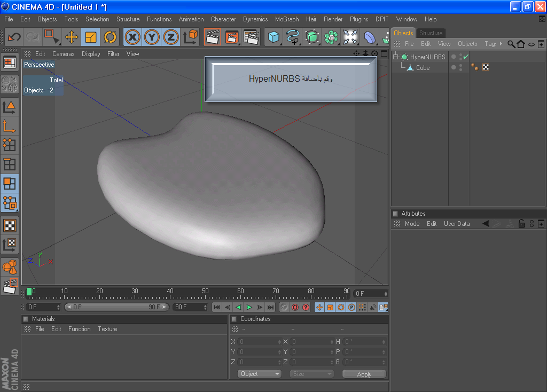Screen dimensions: 547x392
Task: Switch to Points mode
Action: click(x=10, y=145)
